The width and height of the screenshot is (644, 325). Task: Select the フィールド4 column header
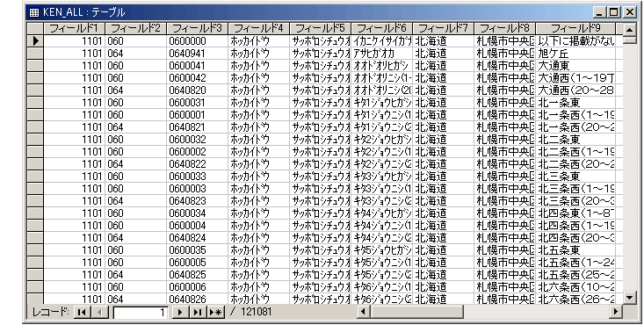[x=259, y=28]
